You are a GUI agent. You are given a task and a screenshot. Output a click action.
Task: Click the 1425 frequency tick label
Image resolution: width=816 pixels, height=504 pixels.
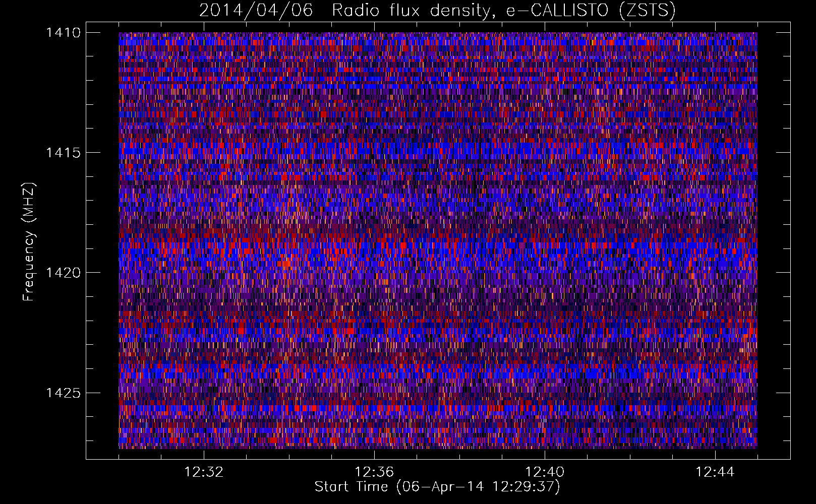(63, 393)
